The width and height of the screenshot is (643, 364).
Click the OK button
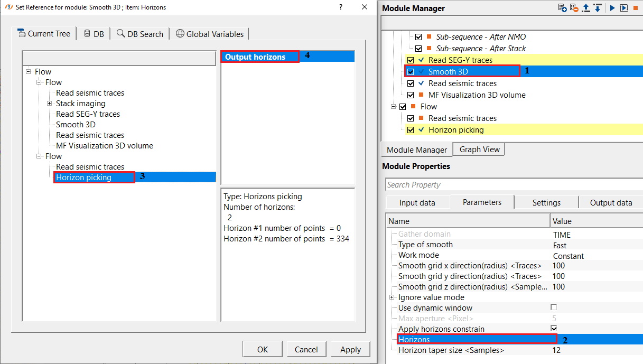(263, 349)
